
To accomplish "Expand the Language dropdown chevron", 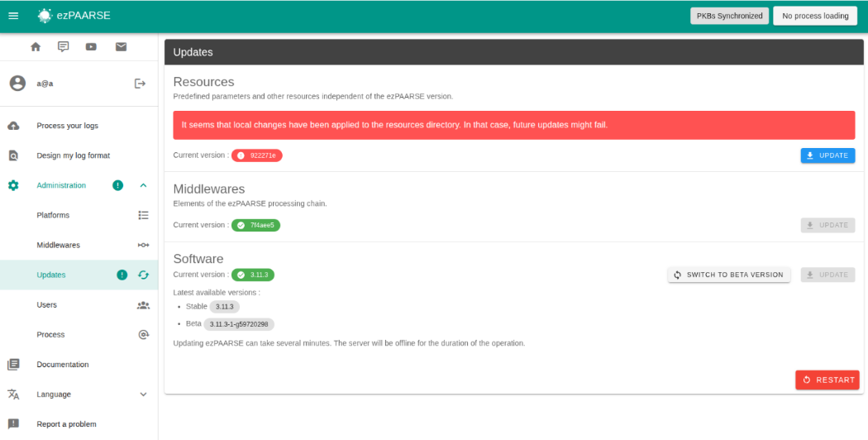I will [x=143, y=395].
